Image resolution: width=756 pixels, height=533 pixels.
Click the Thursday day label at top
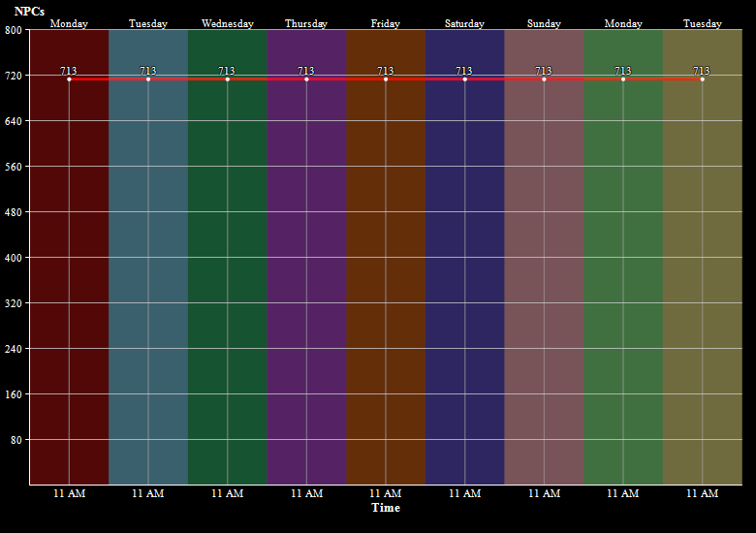[x=306, y=23]
